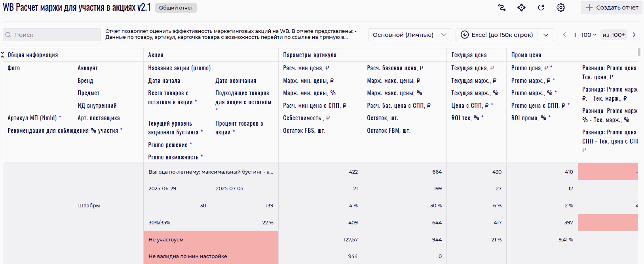Click the из 100+ total count badge

click(613, 35)
